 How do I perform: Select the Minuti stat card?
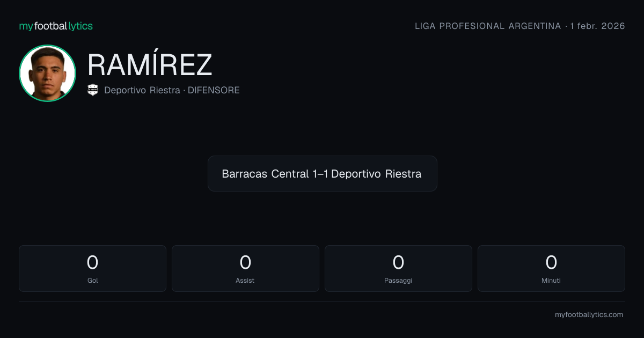pyautogui.click(x=551, y=269)
